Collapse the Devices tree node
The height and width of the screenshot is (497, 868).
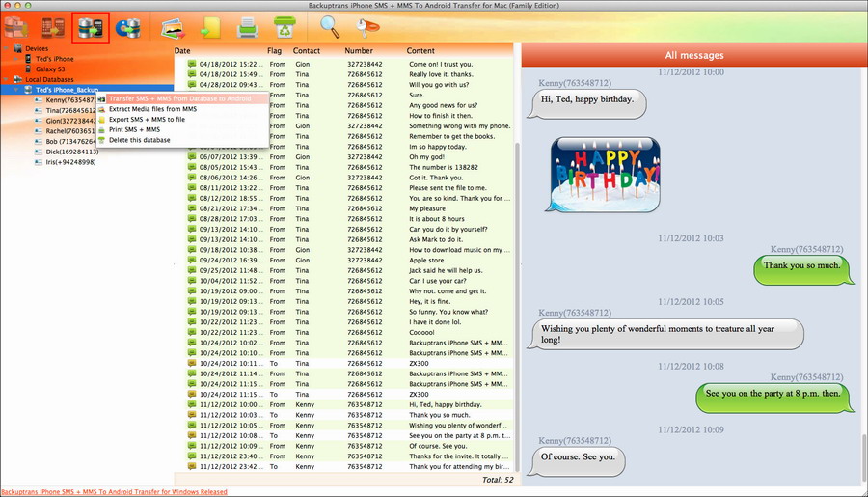(6, 49)
